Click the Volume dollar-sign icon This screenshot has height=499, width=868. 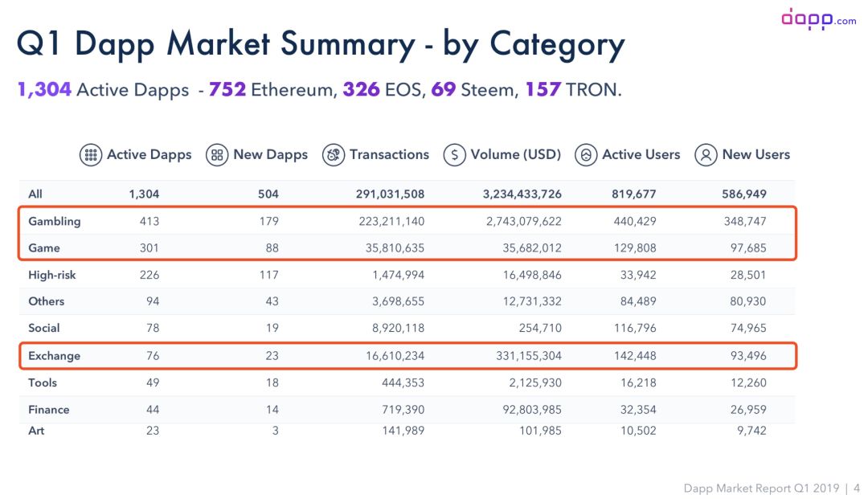(454, 155)
